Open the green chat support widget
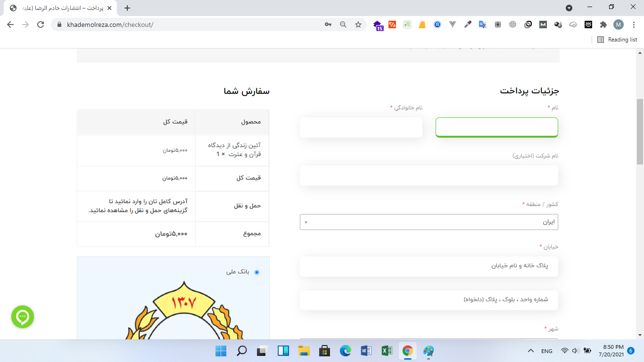This screenshot has width=644, height=362. coord(22,317)
